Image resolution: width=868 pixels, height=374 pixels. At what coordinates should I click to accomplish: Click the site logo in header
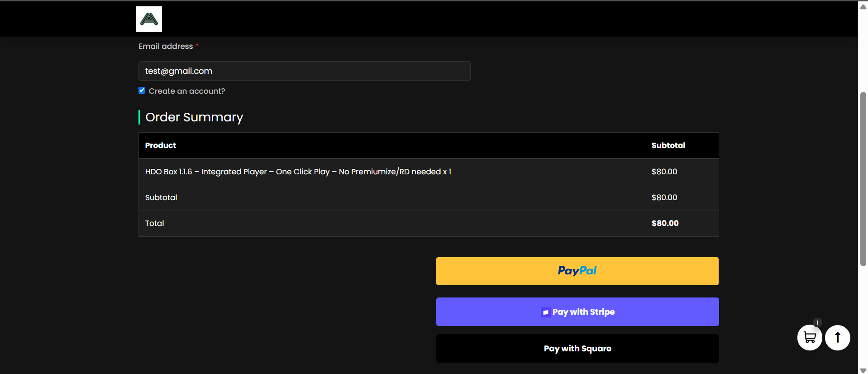click(x=149, y=19)
